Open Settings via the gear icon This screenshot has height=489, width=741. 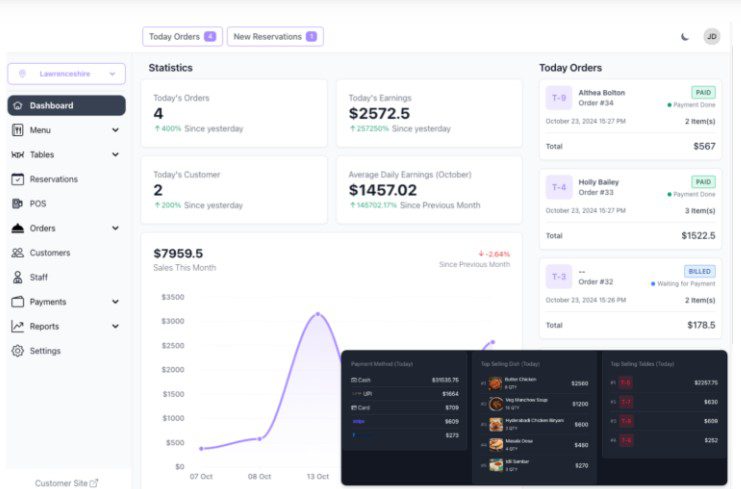(18, 351)
